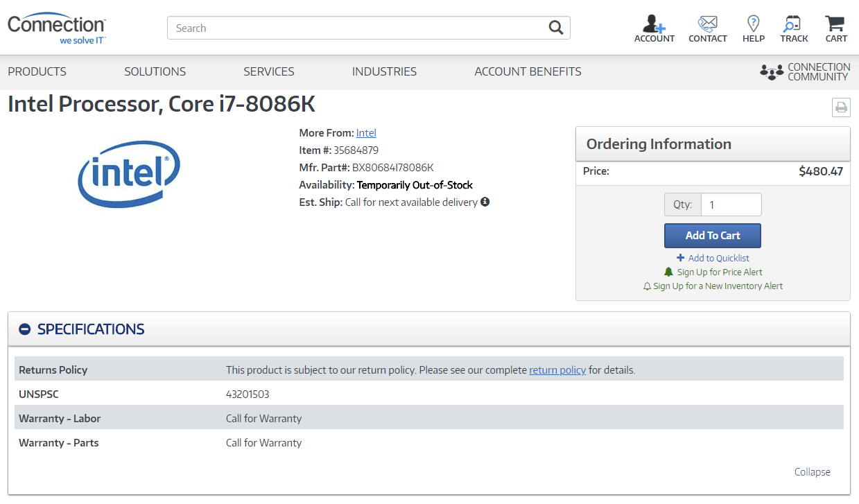The height and width of the screenshot is (504, 859).
Task: Click the Est. Ship info circle icon
Action: pos(484,201)
